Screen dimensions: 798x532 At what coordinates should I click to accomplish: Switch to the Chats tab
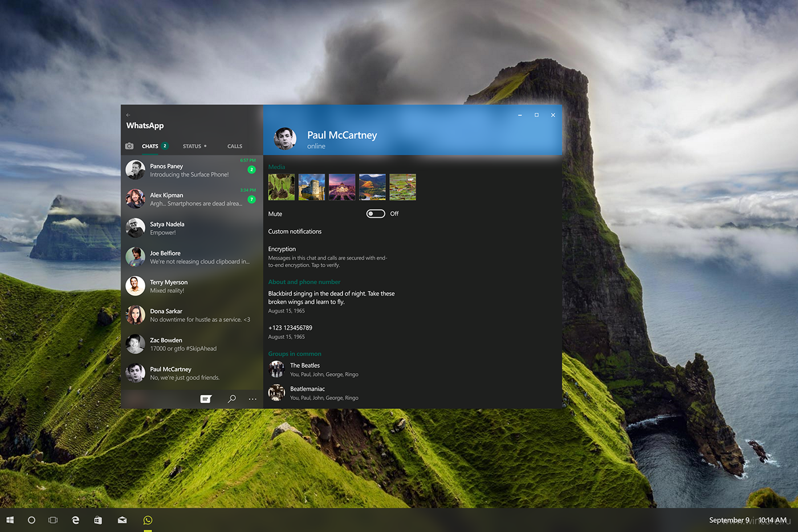click(150, 146)
